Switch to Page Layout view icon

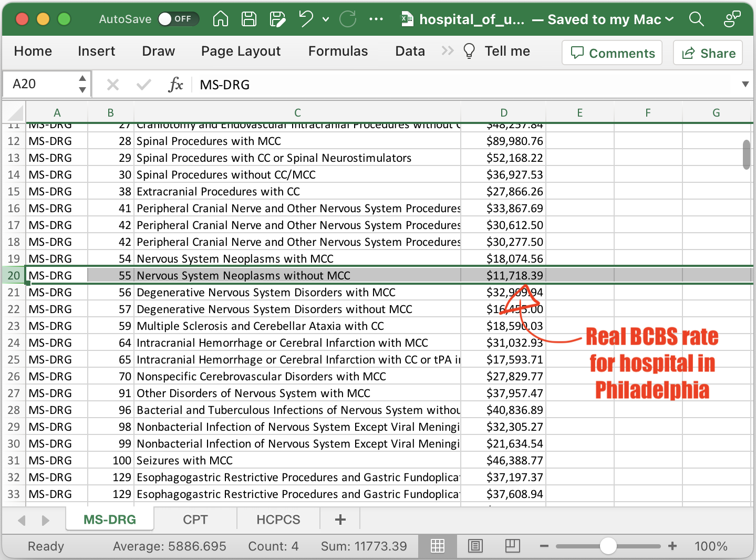pos(475,546)
